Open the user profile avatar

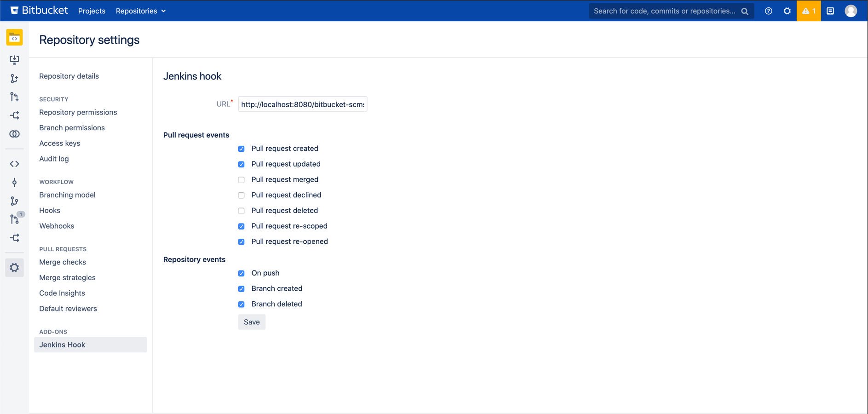(x=851, y=11)
